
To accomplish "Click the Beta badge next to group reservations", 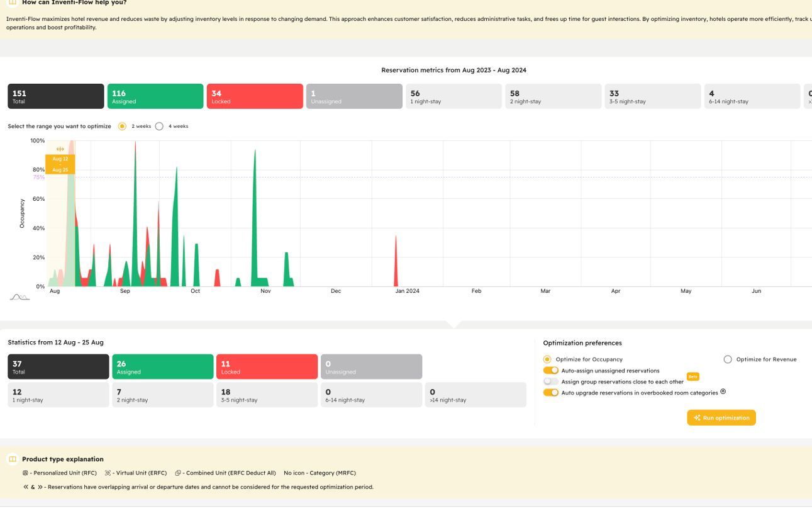I will (692, 377).
